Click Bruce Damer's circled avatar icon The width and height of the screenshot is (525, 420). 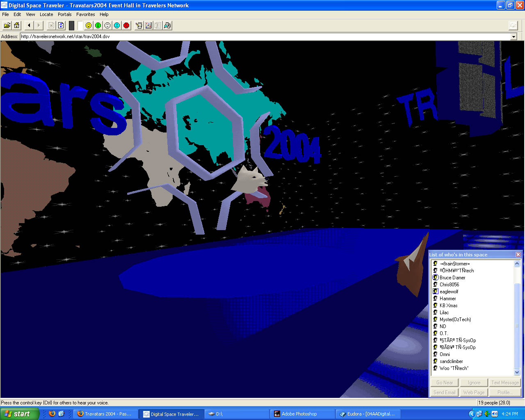[436, 278]
